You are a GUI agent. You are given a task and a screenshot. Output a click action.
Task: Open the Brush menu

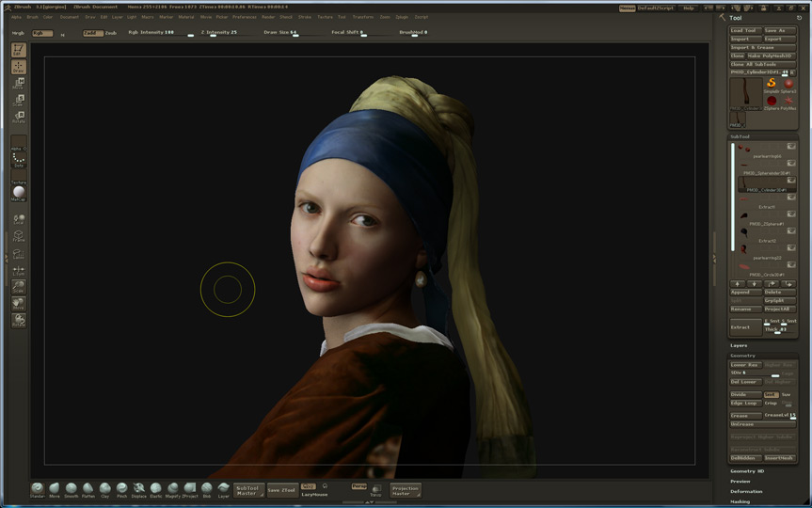[x=32, y=17]
